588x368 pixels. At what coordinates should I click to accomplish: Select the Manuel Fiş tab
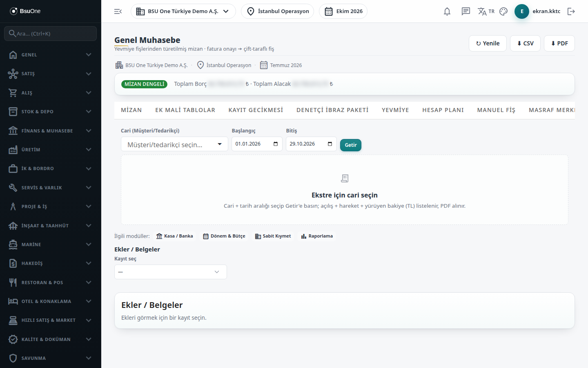click(x=496, y=110)
